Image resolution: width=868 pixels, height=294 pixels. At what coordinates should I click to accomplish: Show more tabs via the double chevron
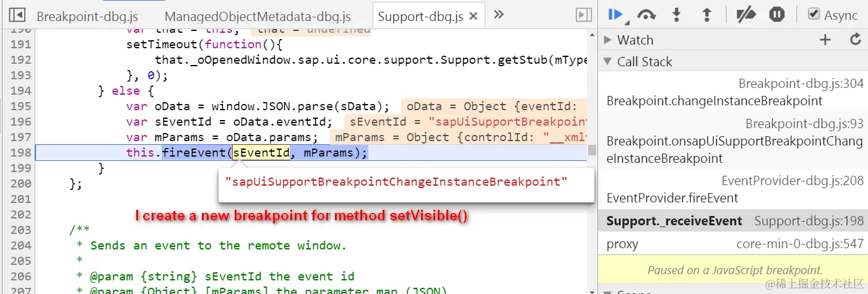pos(498,15)
